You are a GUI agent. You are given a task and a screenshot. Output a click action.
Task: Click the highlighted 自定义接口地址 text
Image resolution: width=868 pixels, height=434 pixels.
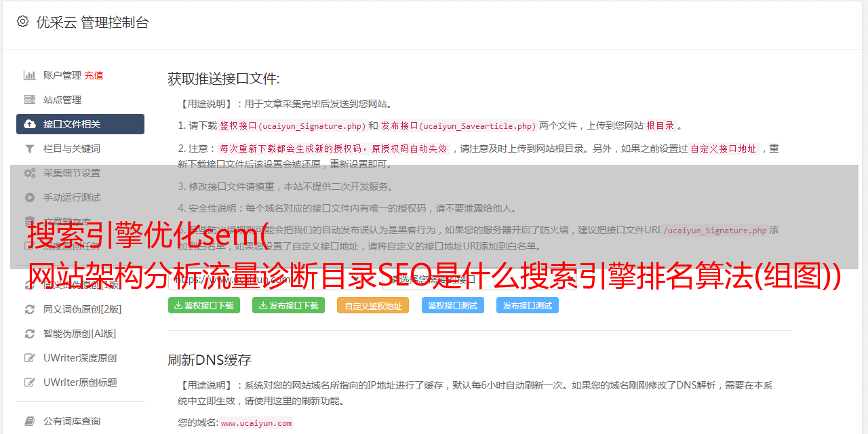(724, 149)
